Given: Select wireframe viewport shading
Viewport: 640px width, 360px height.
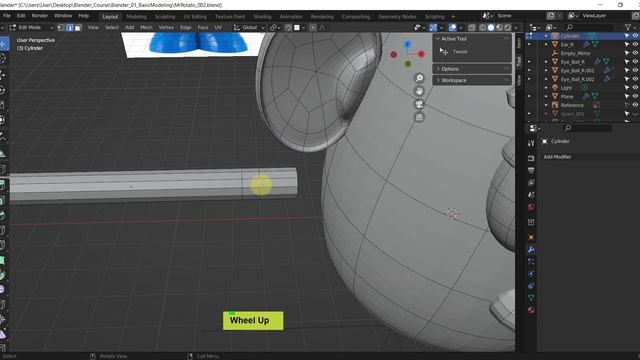Looking at the screenshot, I should [x=482, y=27].
